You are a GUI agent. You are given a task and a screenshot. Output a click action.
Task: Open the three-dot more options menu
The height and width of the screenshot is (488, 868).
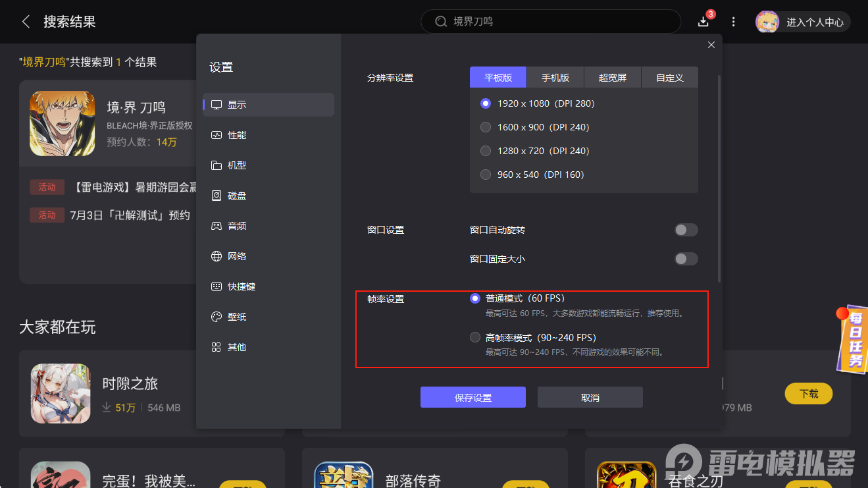tap(734, 22)
